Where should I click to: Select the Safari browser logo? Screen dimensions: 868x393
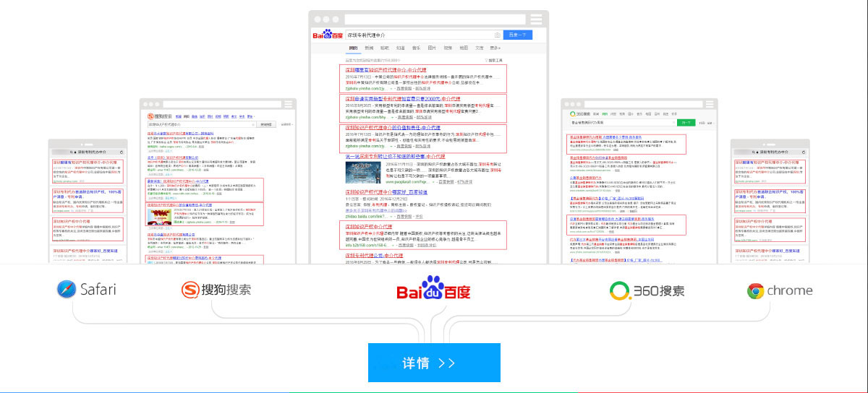coord(87,290)
